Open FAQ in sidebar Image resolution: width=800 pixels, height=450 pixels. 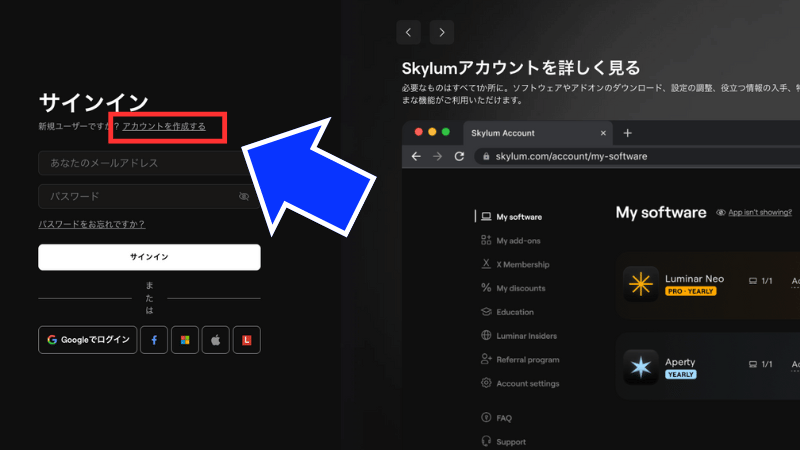pyautogui.click(x=496, y=418)
